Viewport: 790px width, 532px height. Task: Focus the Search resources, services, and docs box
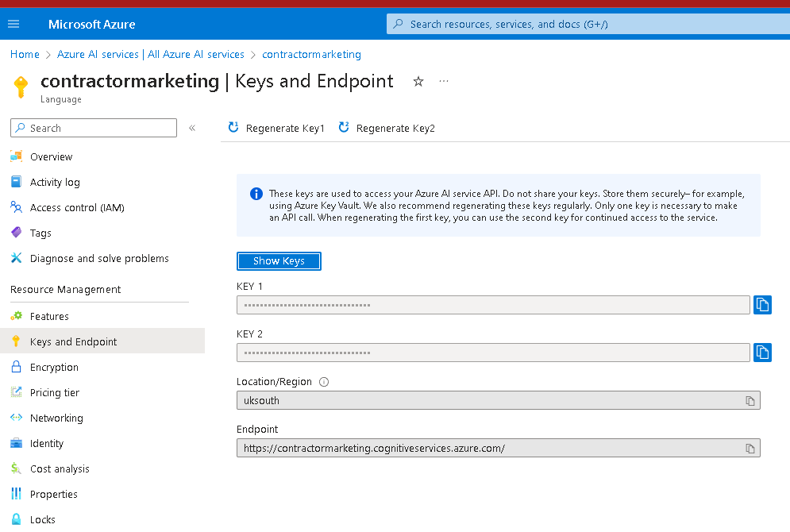tap(588, 24)
